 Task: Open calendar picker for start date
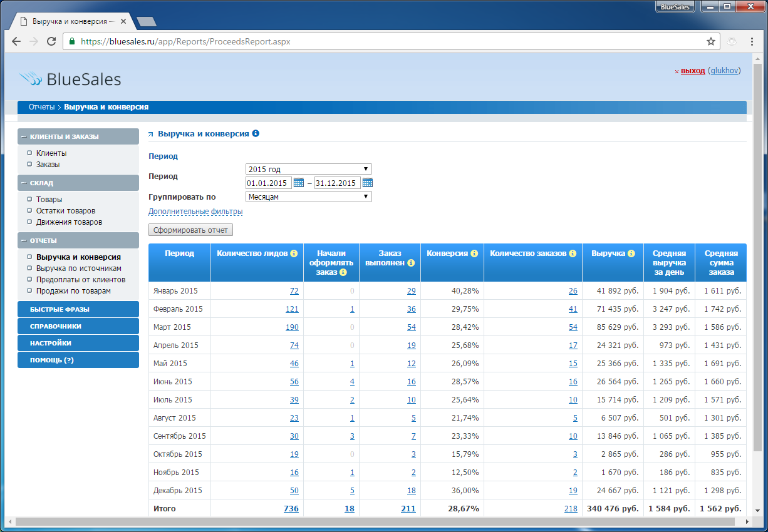(x=299, y=183)
